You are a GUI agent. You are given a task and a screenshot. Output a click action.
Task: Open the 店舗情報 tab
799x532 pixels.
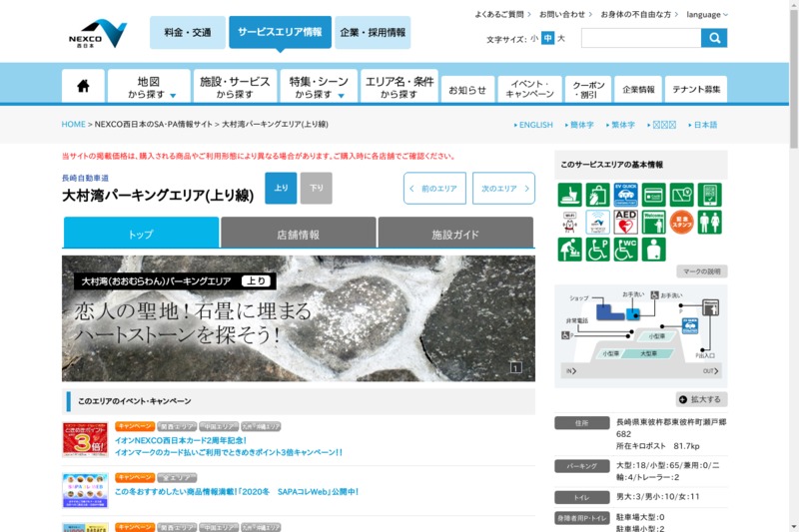pyautogui.click(x=298, y=234)
